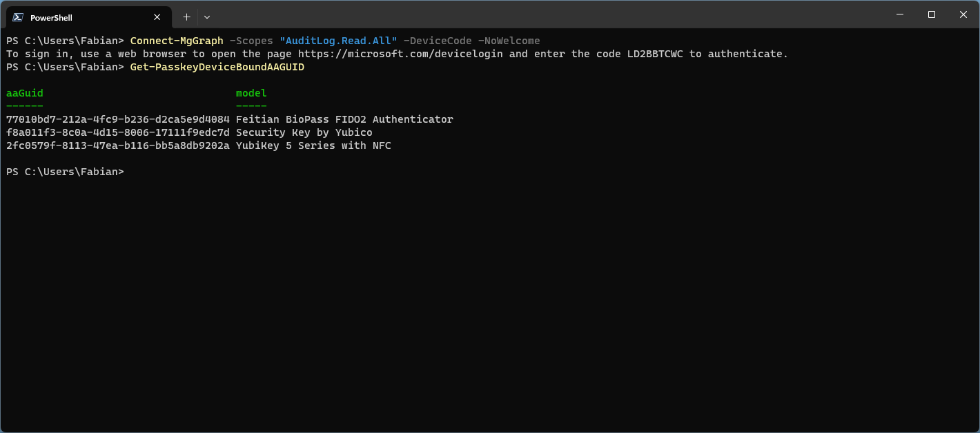Select the PowerShell tab
Image resolution: width=980 pixels, height=433 pixels.
coord(88,17)
